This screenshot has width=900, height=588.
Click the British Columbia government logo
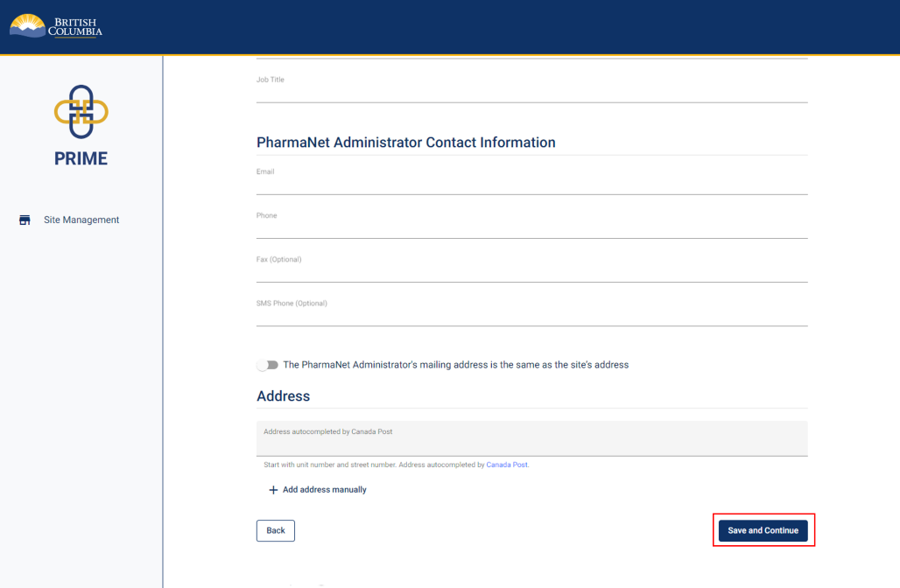[x=56, y=26]
